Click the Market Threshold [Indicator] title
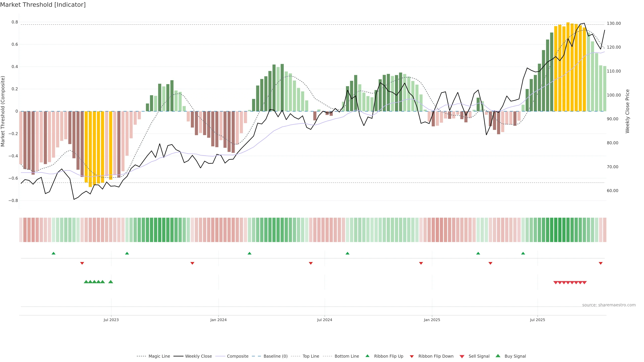Screen dimensions: 644x362 (43, 5)
